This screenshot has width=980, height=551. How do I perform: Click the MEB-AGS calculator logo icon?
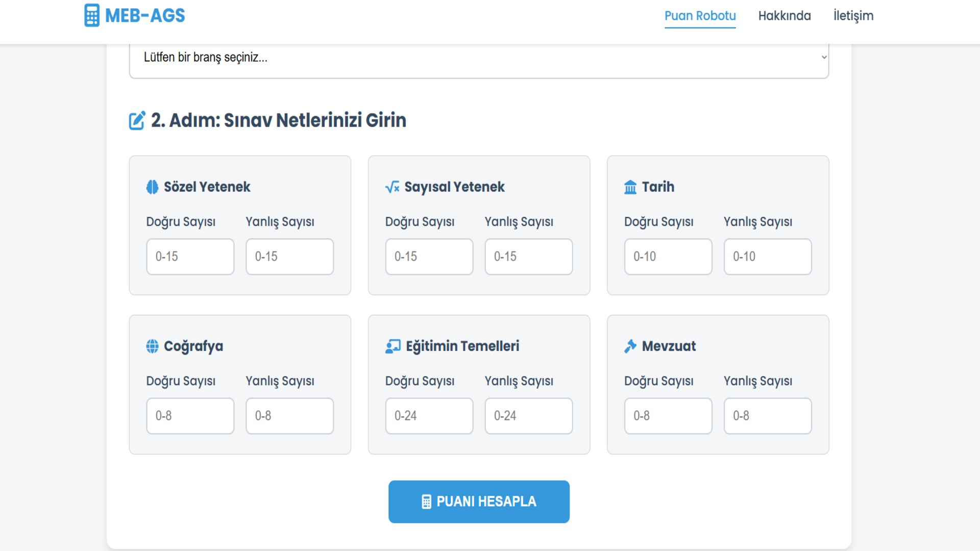pos(92,15)
